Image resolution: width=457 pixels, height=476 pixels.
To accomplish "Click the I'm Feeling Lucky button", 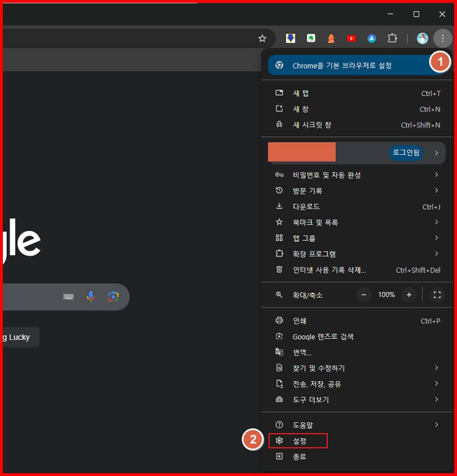I will click(20, 337).
